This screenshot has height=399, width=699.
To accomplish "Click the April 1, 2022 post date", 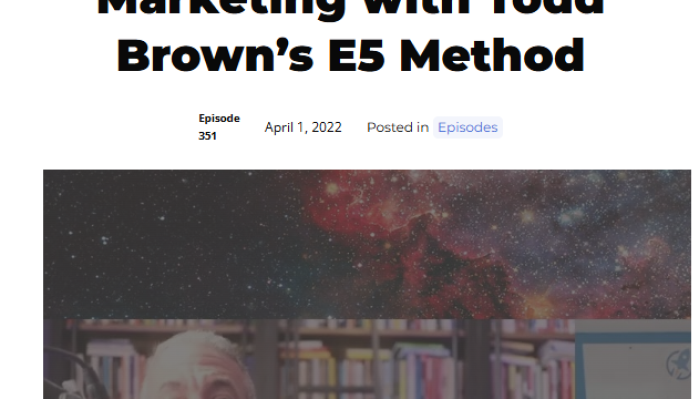I will (303, 128).
